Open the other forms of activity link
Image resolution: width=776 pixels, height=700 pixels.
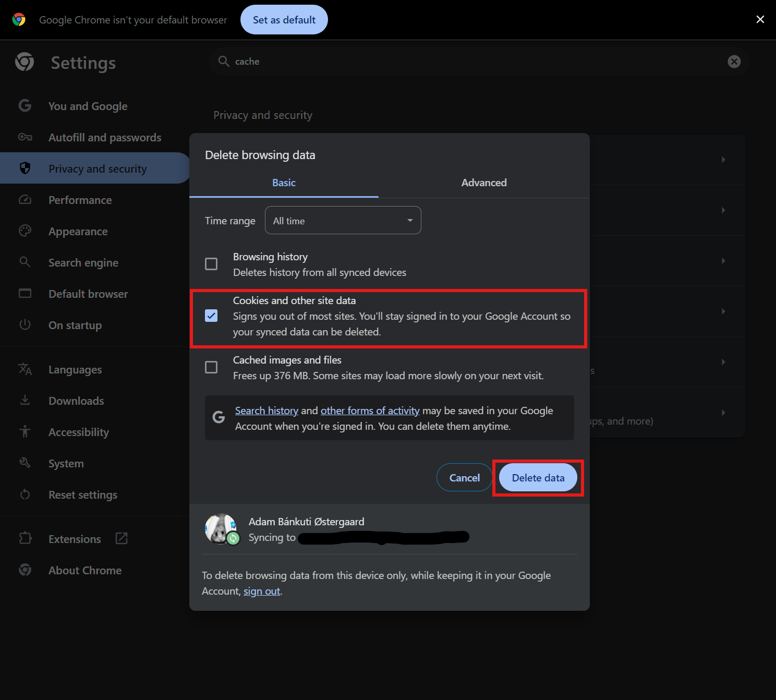point(370,411)
